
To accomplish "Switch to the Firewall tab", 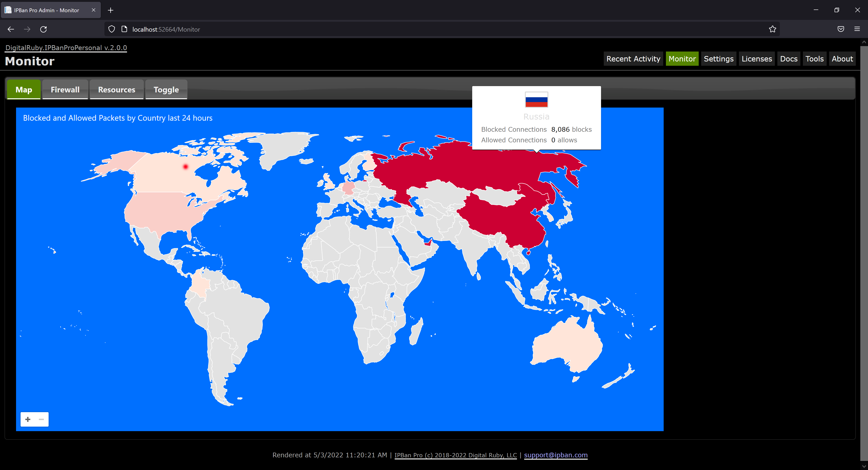I will click(x=65, y=90).
